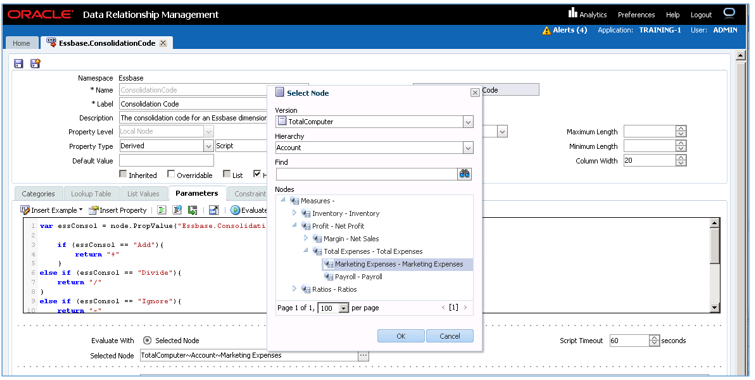
Task: Open the Lookup Table tab
Action: pyautogui.click(x=91, y=194)
